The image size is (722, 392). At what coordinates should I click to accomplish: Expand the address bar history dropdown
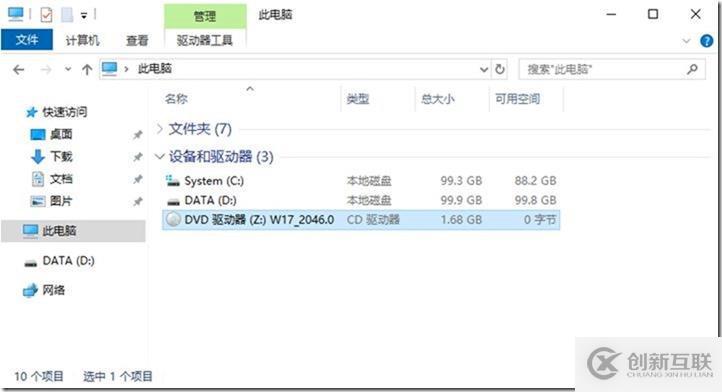(483, 70)
